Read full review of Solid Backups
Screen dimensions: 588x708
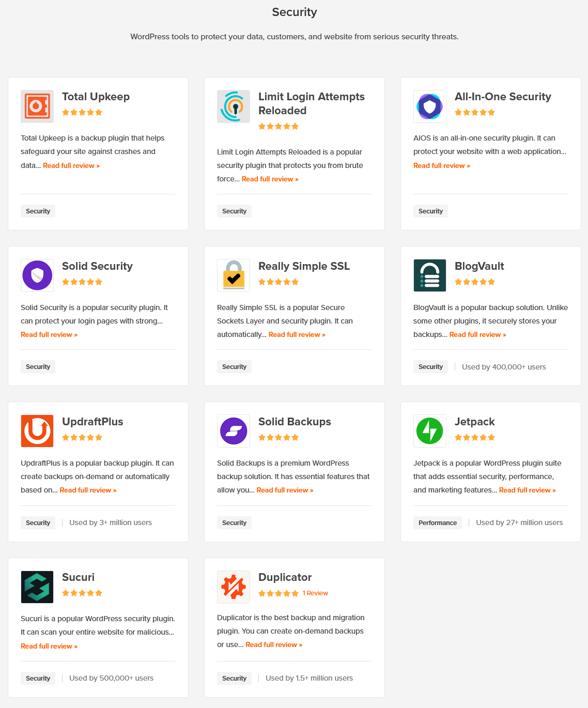tap(285, 490)
